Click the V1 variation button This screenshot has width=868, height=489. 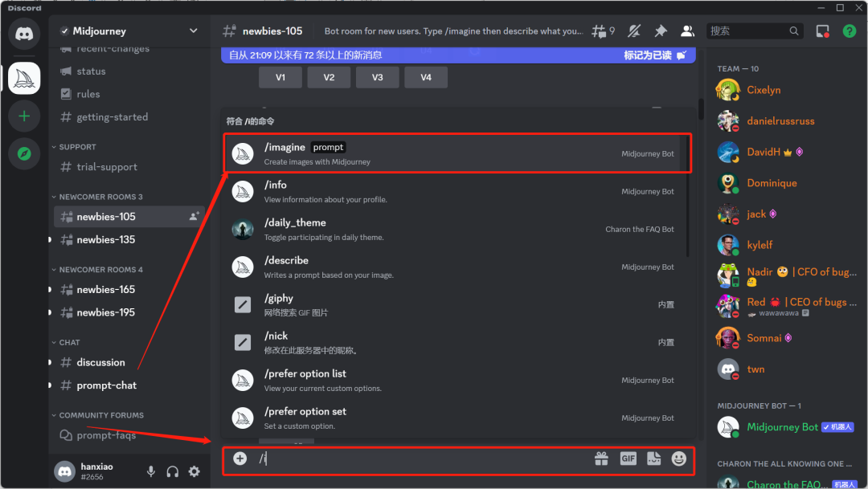pyautogui.click(x=280, y=77)
